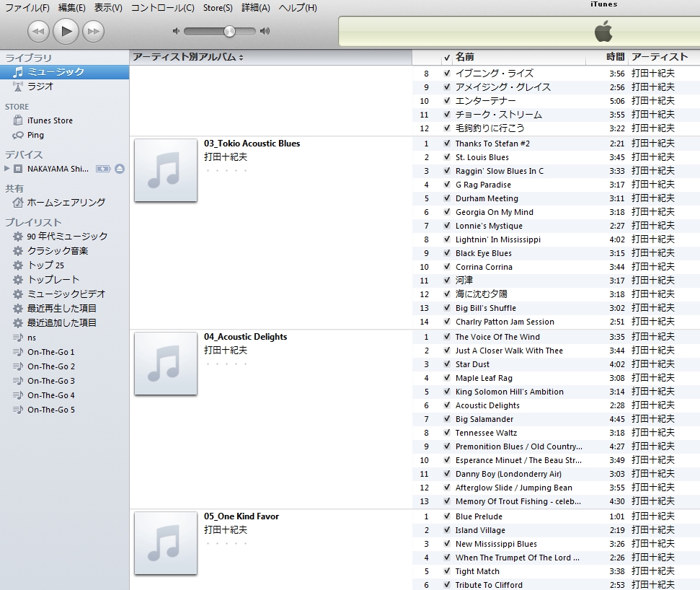The width and height of the screenshot is (700, 590).
Task: Uncheck Blue Prelude checkbox
Action: click(x=447, y=516)
